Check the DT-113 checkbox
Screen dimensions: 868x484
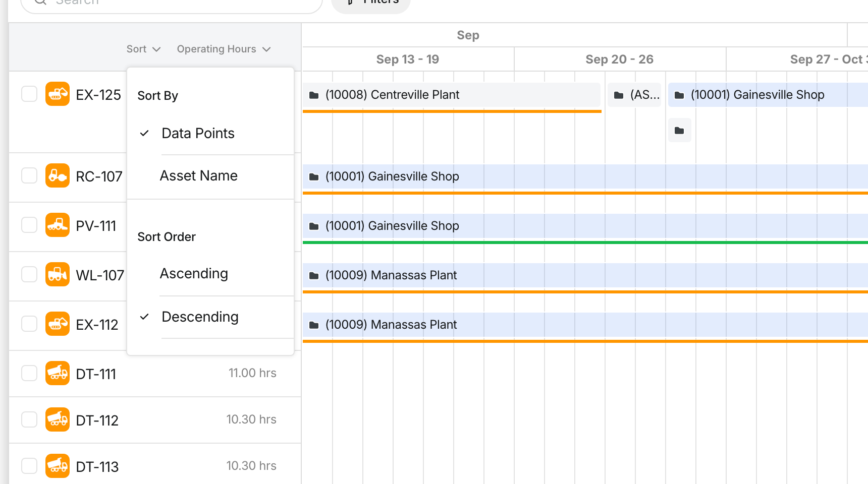click(29, 466)
